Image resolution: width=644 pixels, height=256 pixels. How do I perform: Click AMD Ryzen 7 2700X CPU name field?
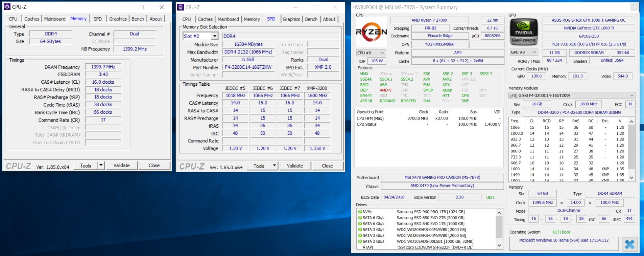tap(429, 20)
